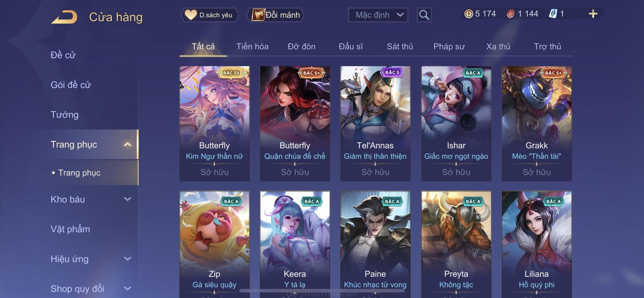The width and height of the screenshot is (644, 298).
Task: Select Tel'Annas Giám thị thân thiện card
Action: (x=375, y=123)
